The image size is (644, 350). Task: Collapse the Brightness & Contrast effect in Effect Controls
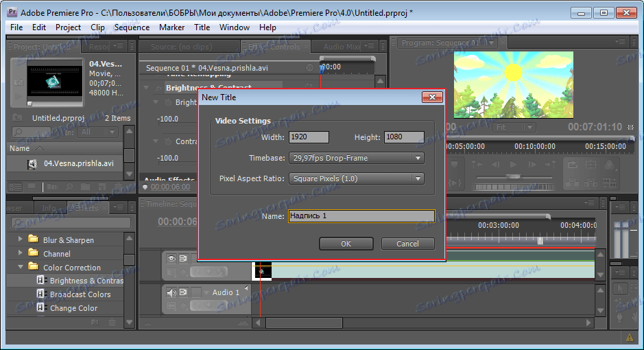coord(146,88)
